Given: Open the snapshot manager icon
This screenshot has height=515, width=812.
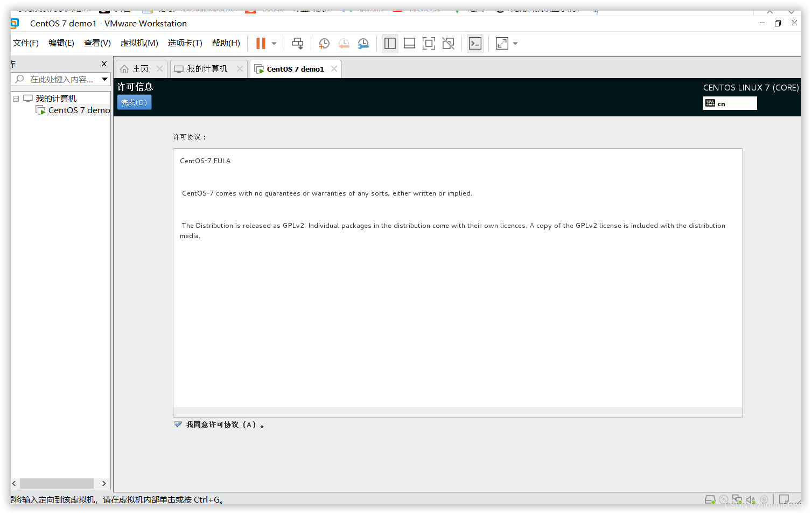Looking at the screenshot, I should 363,44.
